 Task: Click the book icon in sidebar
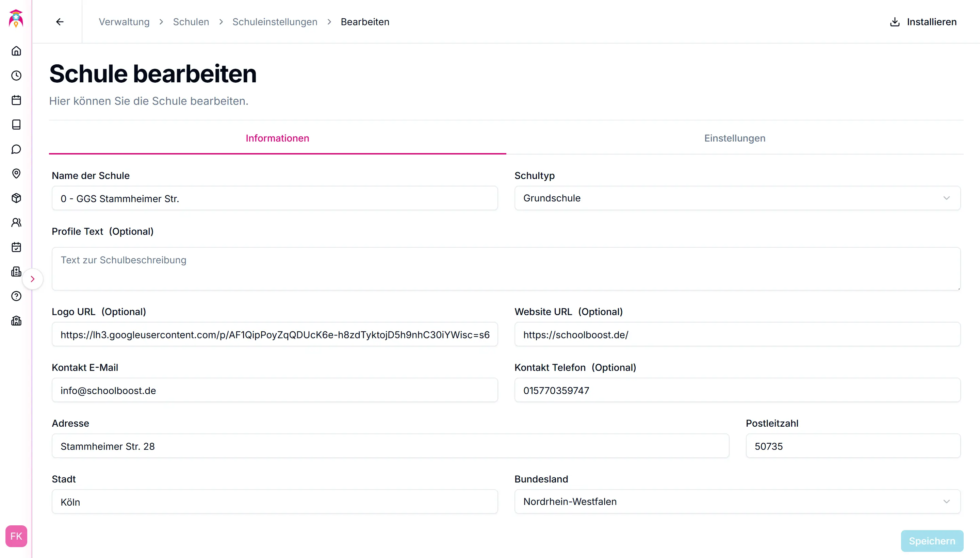tap(16, 125)
